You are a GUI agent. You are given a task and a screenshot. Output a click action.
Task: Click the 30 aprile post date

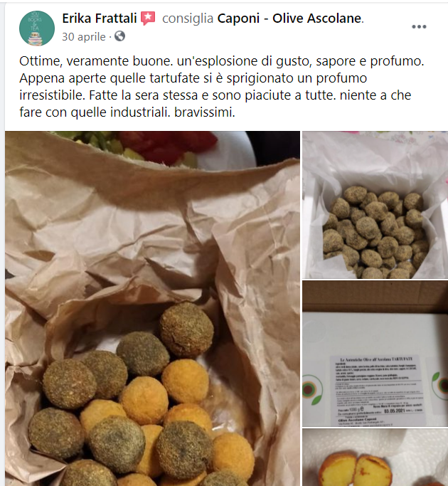point(84,36)
